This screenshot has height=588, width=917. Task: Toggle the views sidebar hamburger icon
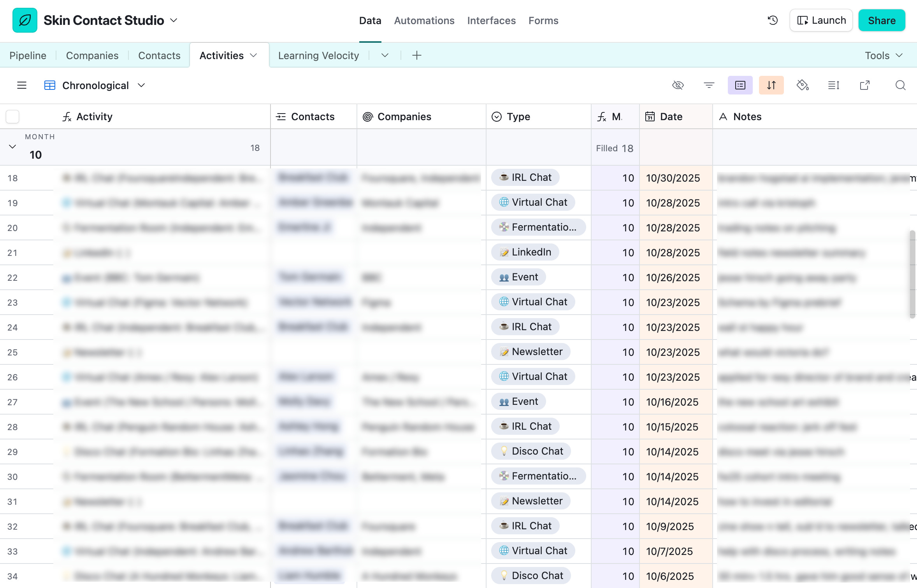[22, 85]
